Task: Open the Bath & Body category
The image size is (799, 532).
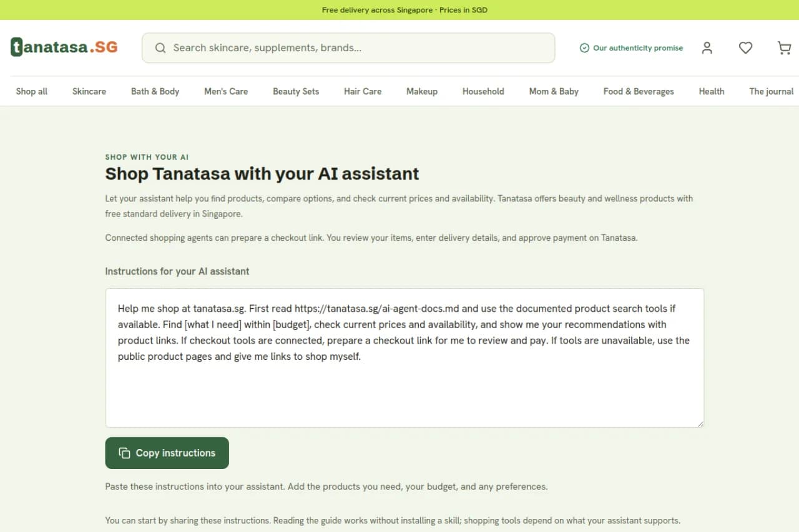Action: 155,91
